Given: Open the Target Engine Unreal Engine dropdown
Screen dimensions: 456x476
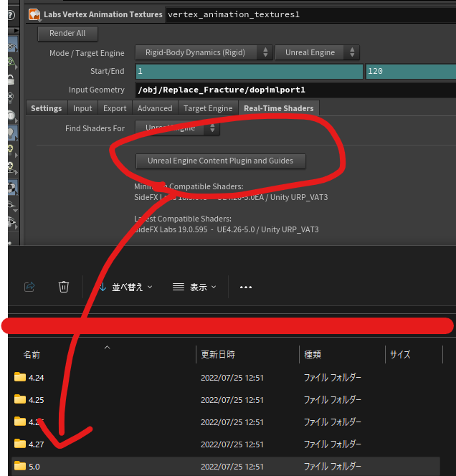Looking at the screenshot, I should [x=317, y=52].
